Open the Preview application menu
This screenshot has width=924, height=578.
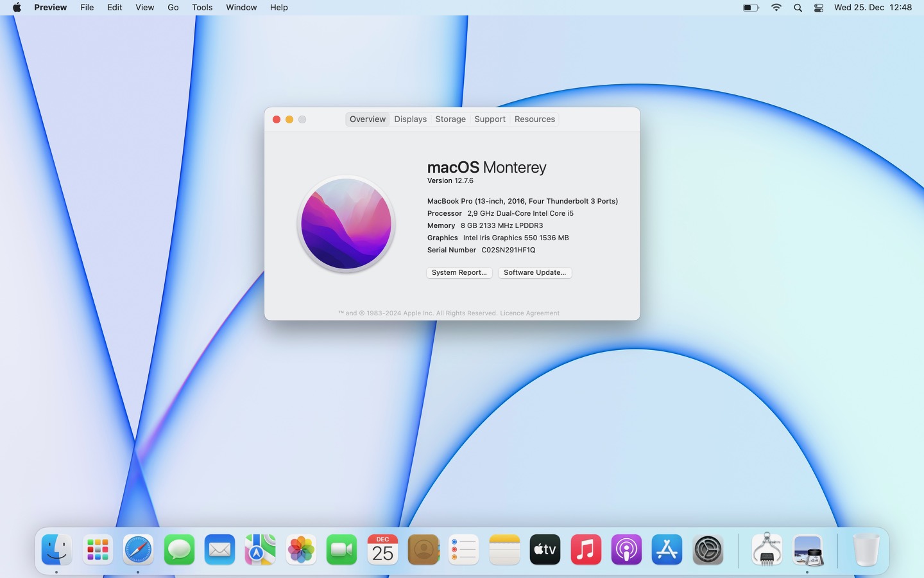51,8
